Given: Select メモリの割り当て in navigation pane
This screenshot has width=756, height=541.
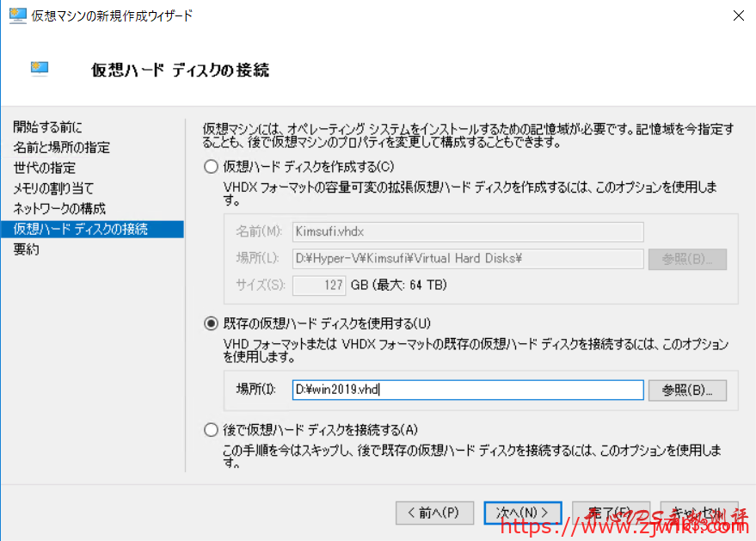Looking at the screenshot, I should (x=53, y=188).
